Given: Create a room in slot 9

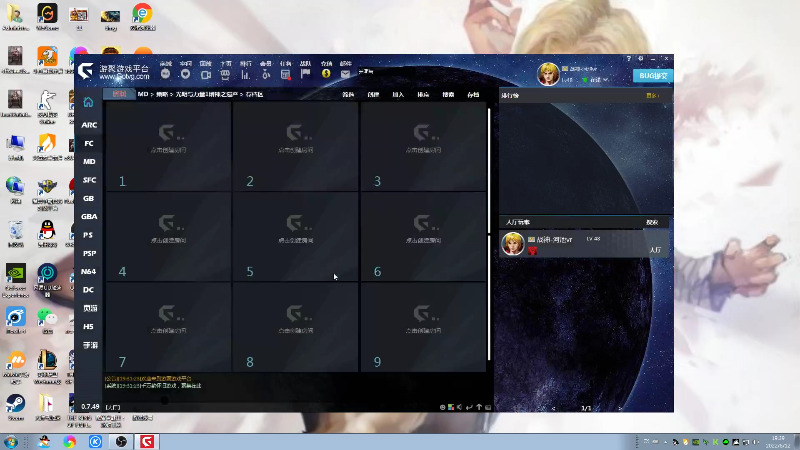Looking at the screenshot, I should pyautogui.click(x=423, y=327).
